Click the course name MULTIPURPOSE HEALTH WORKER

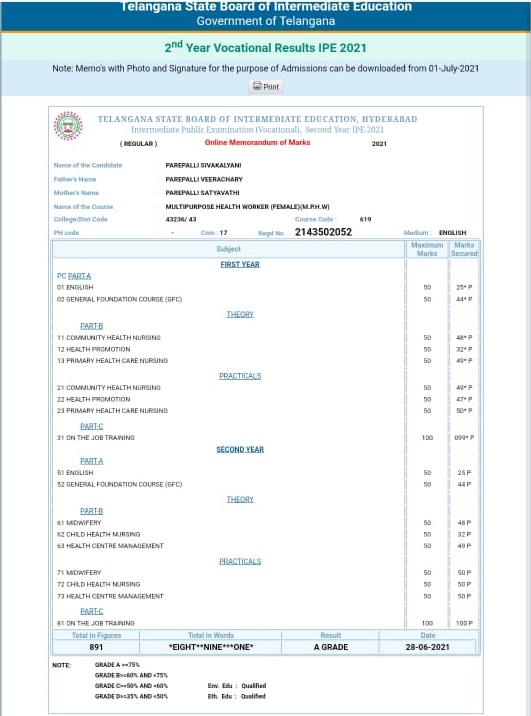pos(247,207)
